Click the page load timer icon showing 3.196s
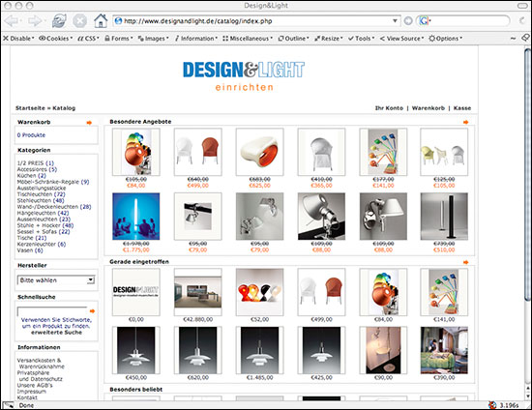Viewport: 532px width, 410px height. click(492, 405)
